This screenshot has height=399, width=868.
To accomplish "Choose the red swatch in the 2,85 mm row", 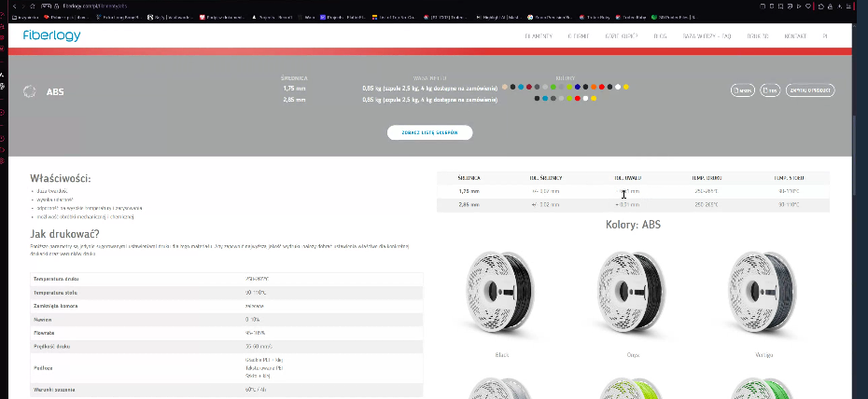I will click(578, 99).
